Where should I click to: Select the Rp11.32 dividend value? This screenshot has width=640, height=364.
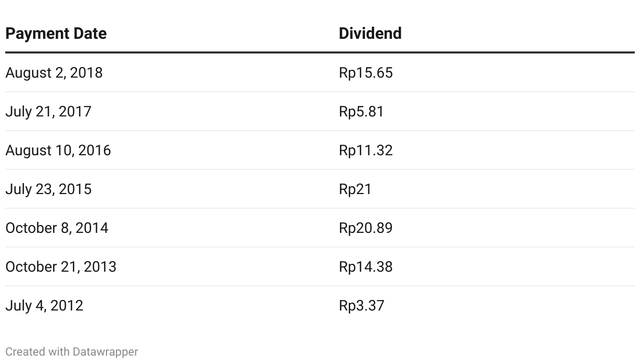366,151
